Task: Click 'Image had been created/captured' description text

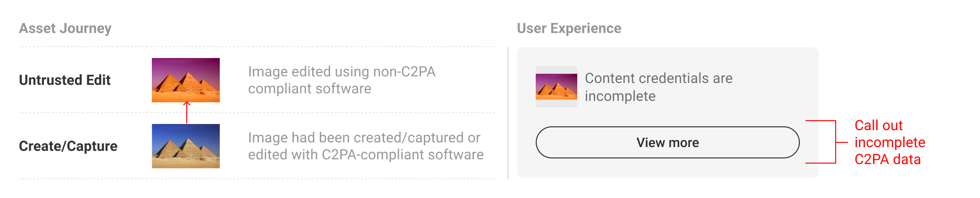Action: [365, 146]
